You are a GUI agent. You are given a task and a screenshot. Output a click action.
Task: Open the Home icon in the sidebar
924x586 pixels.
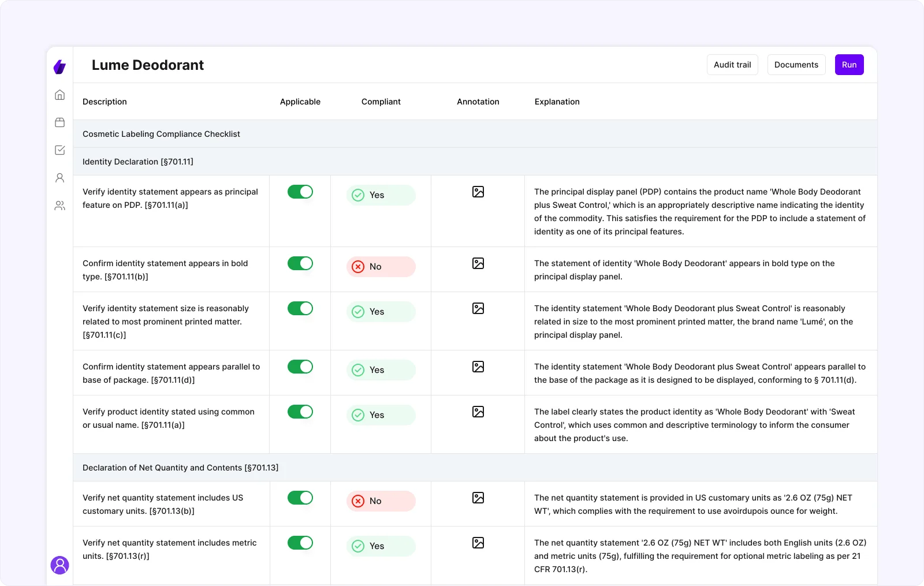pyautogui.click(x=59, y=95)
